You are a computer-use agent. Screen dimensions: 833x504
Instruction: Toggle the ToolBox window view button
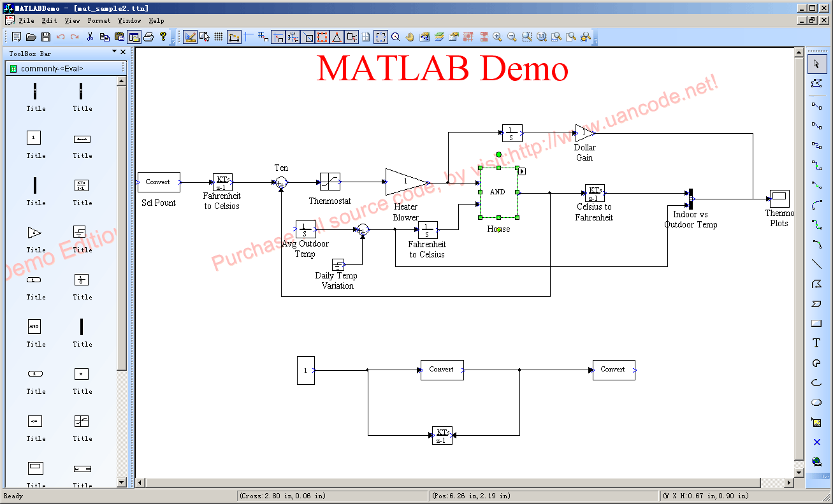coord(134,37)
